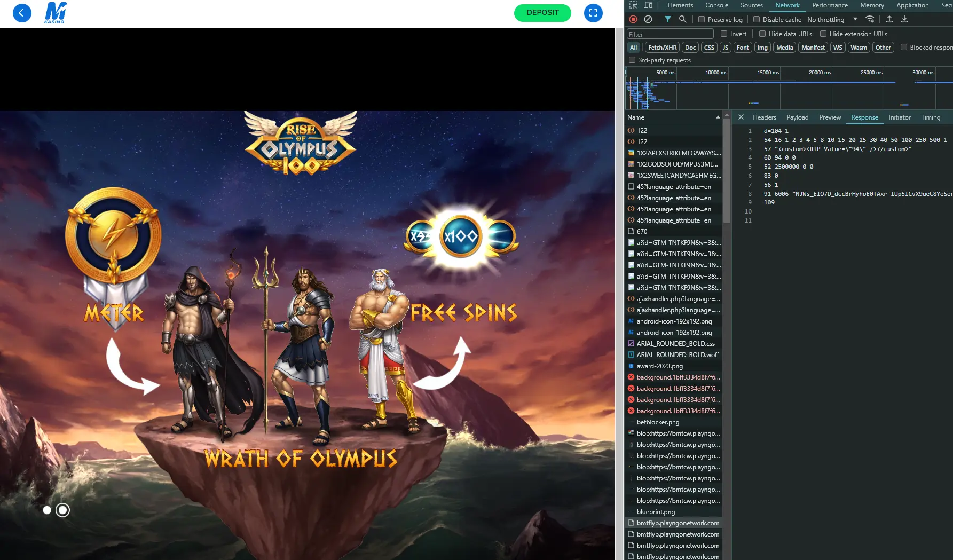
Task: Open the M Kasino logo home link
Action: coord(55,13)
